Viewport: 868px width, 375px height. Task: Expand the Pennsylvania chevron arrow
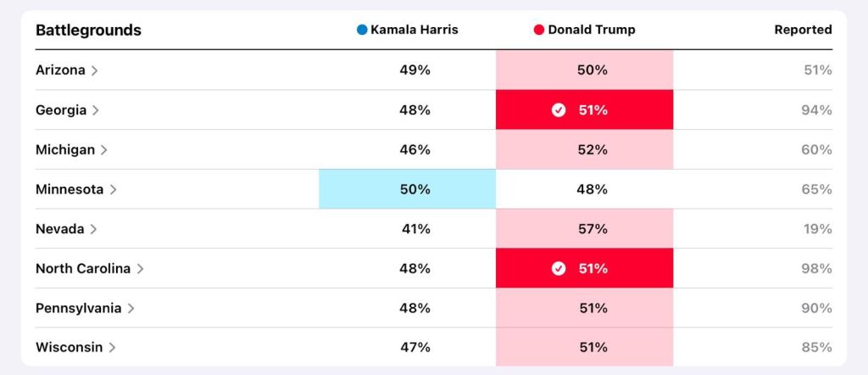(x=131, y=309)
